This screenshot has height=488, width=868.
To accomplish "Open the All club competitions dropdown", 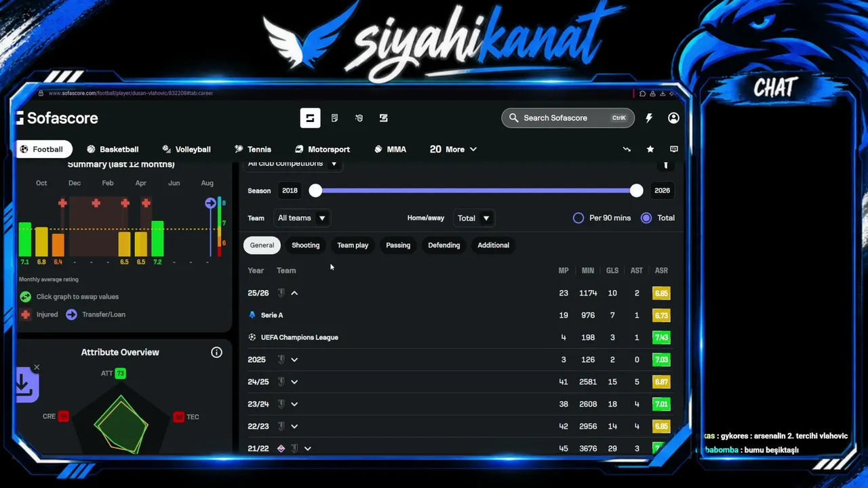I will click(x=292, y=164).
